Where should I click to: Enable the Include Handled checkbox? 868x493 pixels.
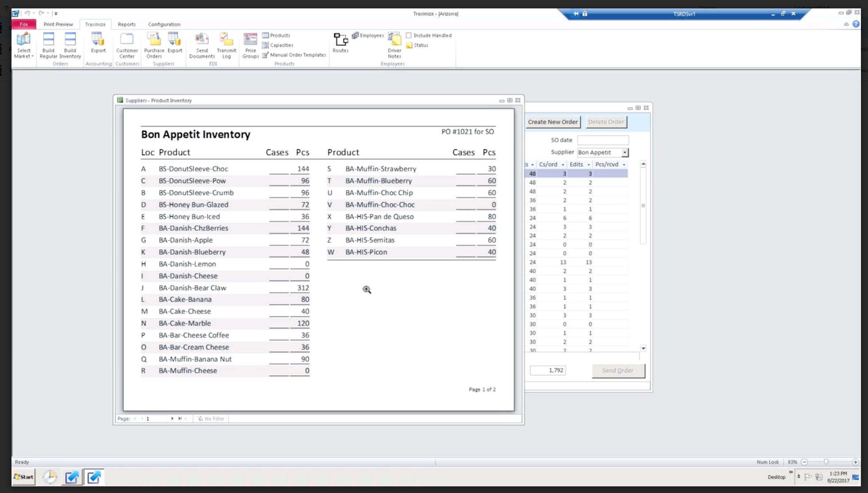(409, 35)
